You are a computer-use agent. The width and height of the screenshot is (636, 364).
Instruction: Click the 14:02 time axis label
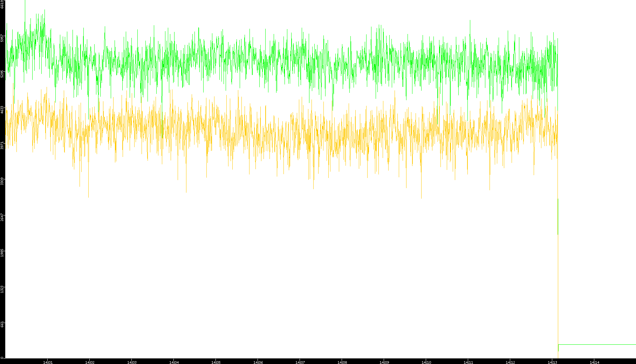tap(90, 362)
